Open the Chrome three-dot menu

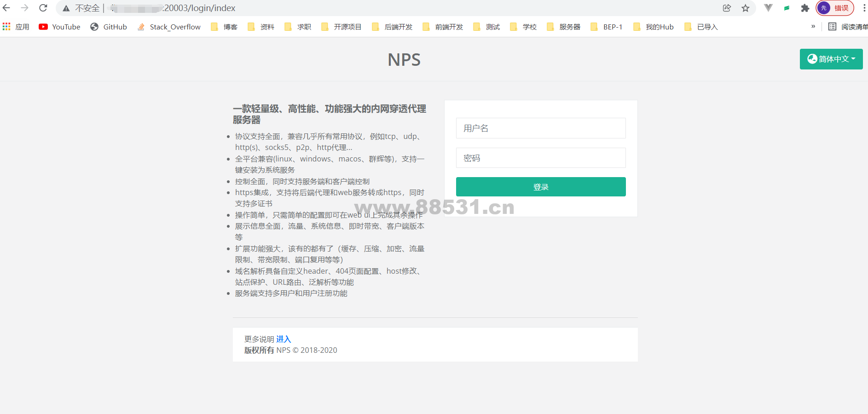[x=864, y=8]
